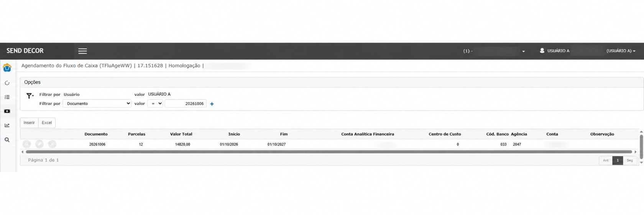
Task: Click the Cód. Banco column header
Action: 497,134
